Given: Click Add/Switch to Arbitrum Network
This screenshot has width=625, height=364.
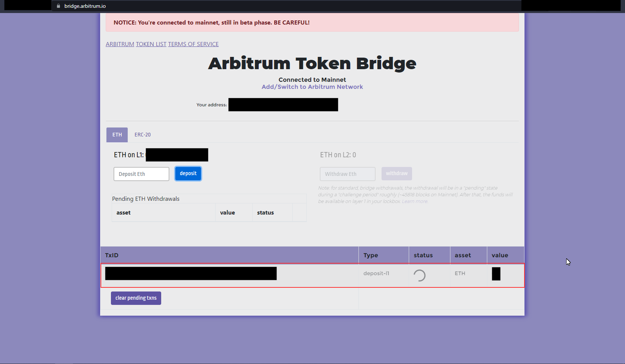Looking at the screenshot, I should pyautogui.click(x=312, y=87).
